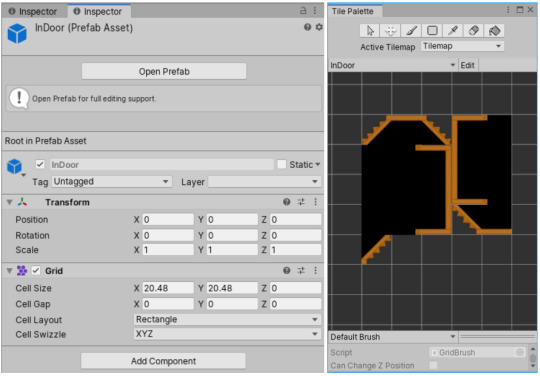Image resolution: width=540 pixels, height=376 pixels.
Task: Disable the Grid component checkbox
Action: click(36, 271)
